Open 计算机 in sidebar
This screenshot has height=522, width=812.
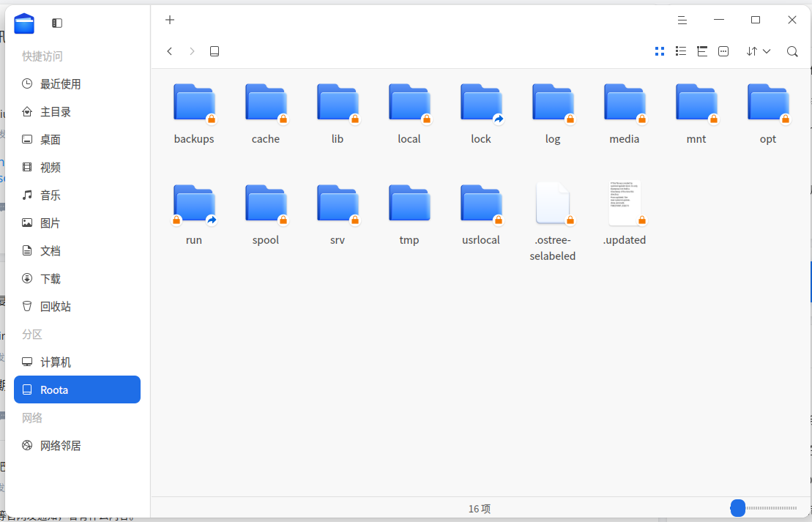tap(77, 362)
